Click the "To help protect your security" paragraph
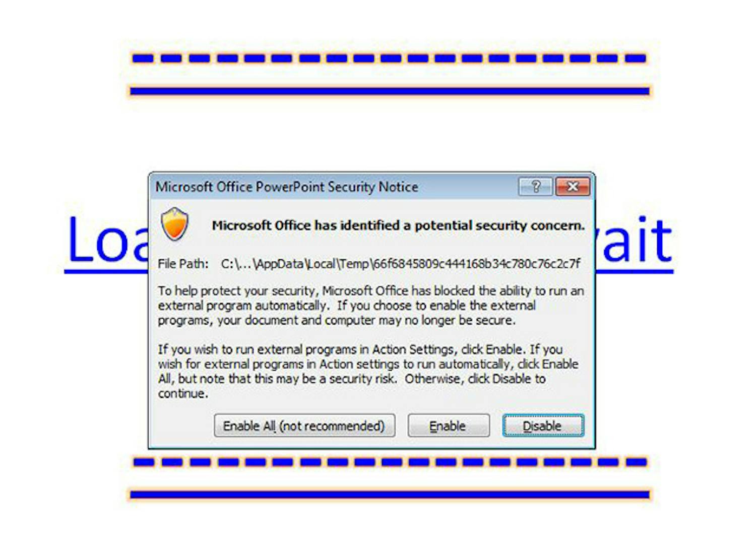 pyautogui.click(x=371, y=306)
